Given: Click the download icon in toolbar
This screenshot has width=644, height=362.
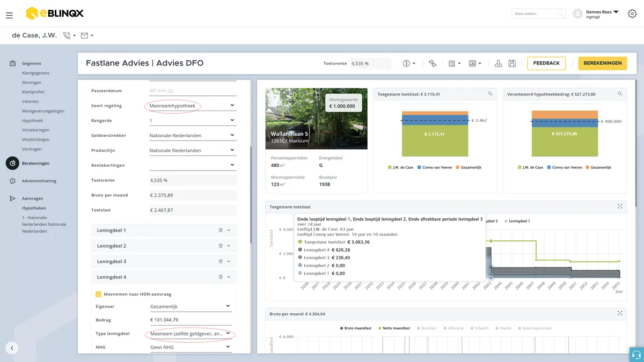Looking at the screenshot, I should tap(498, 63).
